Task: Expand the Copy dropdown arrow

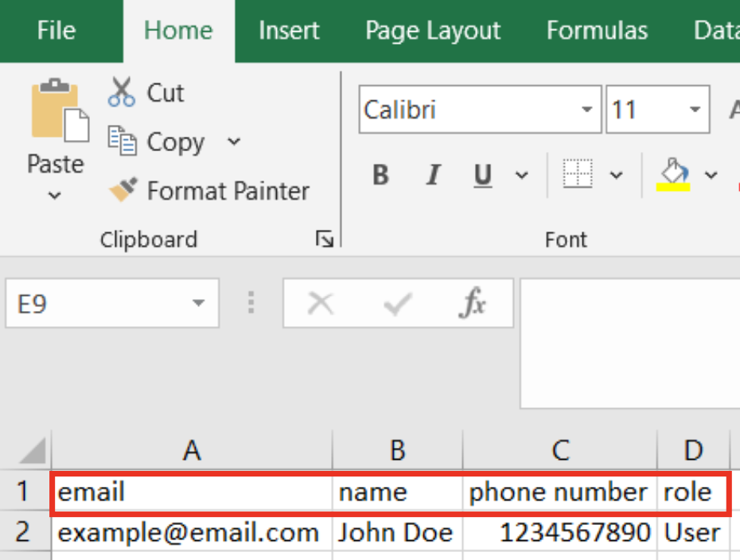Action: (234, 141)
